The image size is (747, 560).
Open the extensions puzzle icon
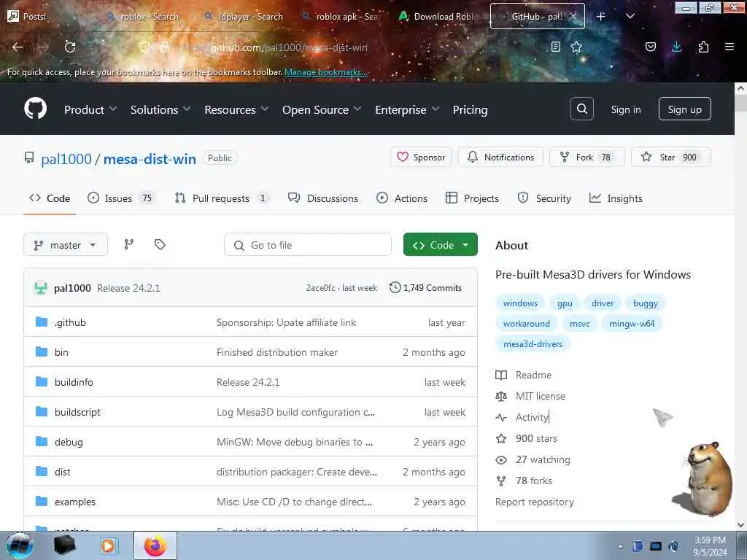[703, 47]
